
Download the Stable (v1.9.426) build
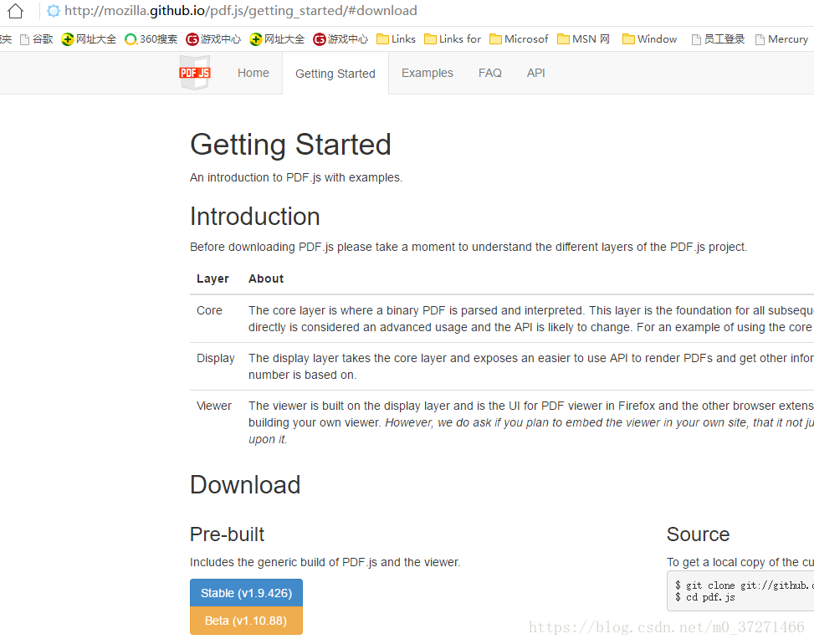(x=246, y=593)
